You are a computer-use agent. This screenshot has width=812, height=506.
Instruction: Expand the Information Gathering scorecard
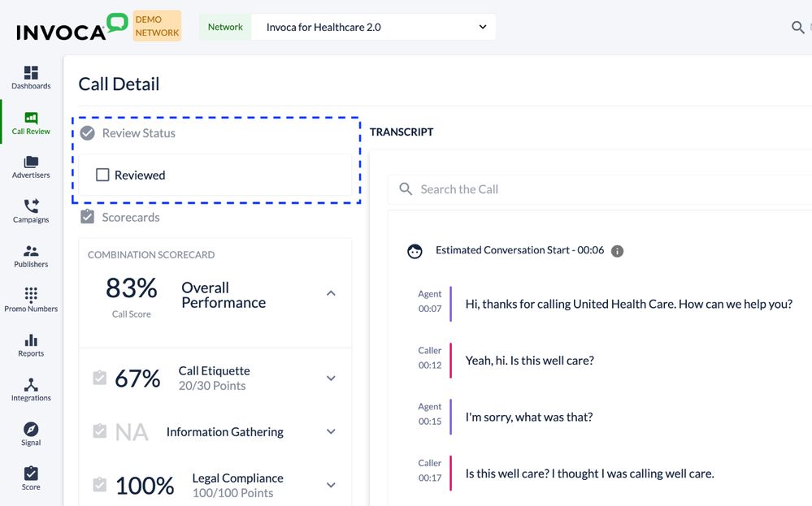(x=331, y=432)
